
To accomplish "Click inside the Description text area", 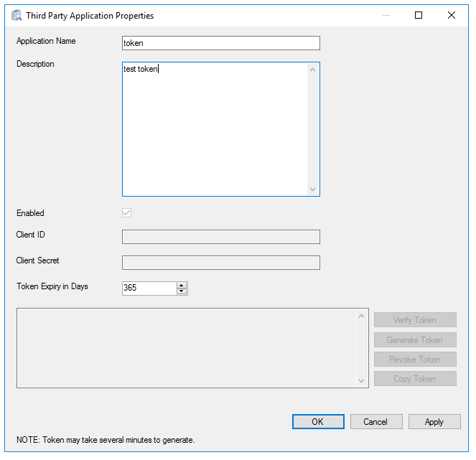I will pos(215,129).
